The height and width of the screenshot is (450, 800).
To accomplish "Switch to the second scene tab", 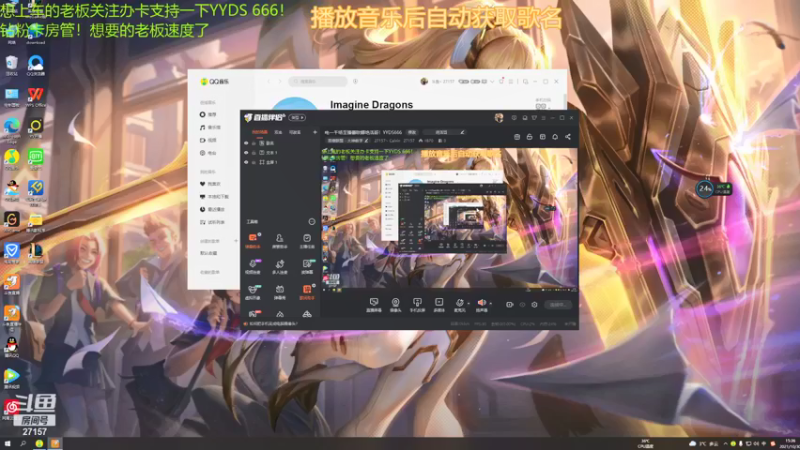I will click(x=278, y=132).
